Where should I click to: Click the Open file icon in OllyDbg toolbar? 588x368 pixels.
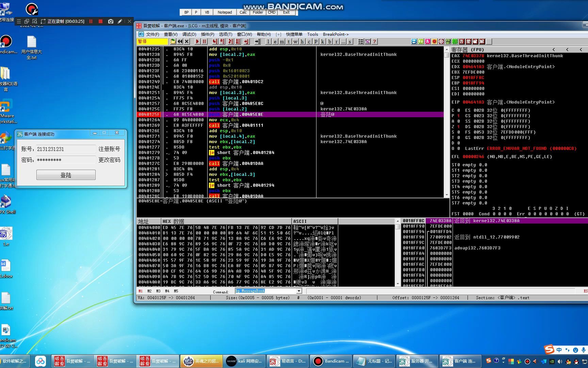173,42
